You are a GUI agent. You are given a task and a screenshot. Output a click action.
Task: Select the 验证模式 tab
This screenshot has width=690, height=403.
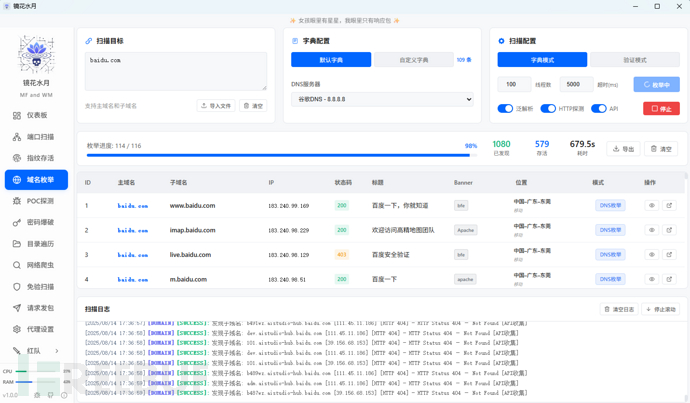tap(635, 60)
